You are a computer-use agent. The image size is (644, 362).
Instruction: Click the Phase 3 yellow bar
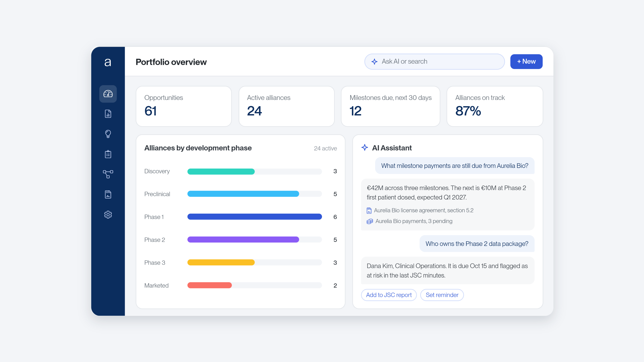click(221, 262)
